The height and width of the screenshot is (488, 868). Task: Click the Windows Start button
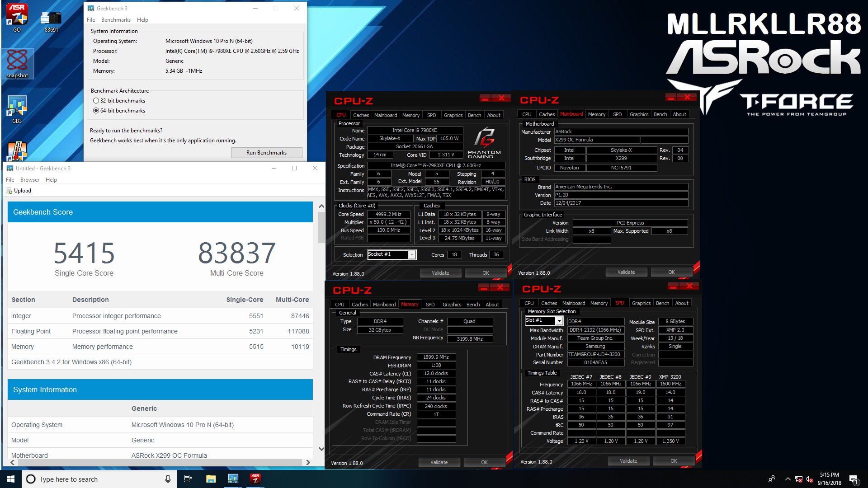(11, 479)
